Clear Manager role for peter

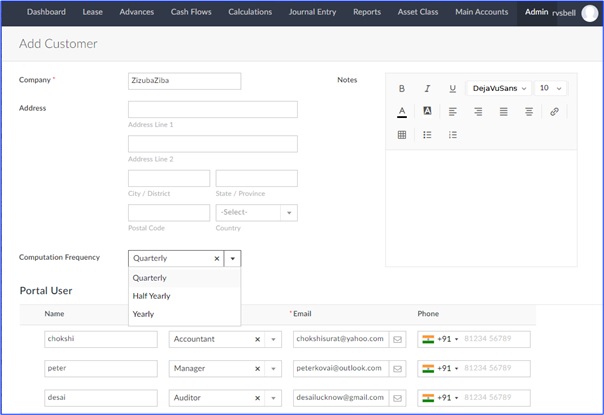pos(257,368)
